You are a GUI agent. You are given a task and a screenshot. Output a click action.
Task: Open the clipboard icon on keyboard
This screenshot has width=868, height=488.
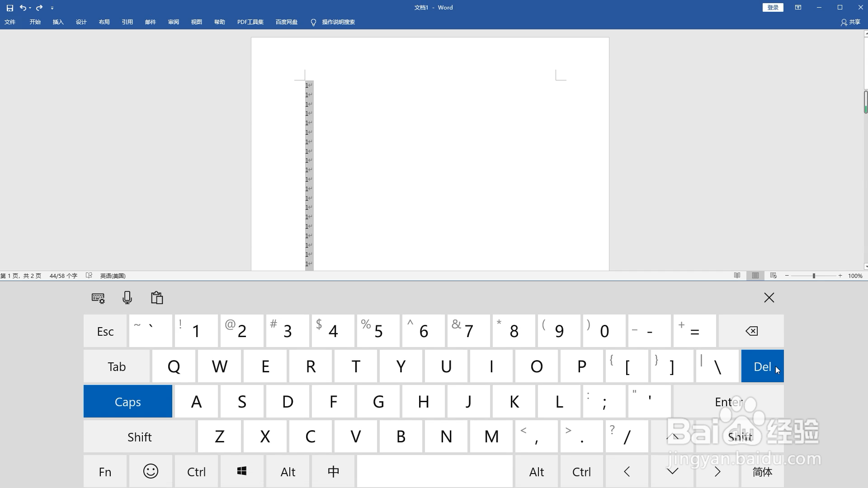click(157, 297)
